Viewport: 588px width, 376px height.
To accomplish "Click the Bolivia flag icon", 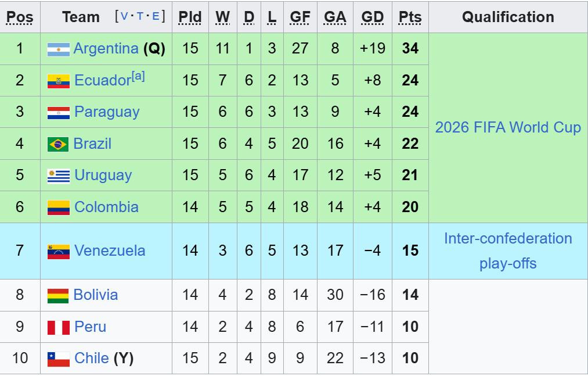I will 58,296.
